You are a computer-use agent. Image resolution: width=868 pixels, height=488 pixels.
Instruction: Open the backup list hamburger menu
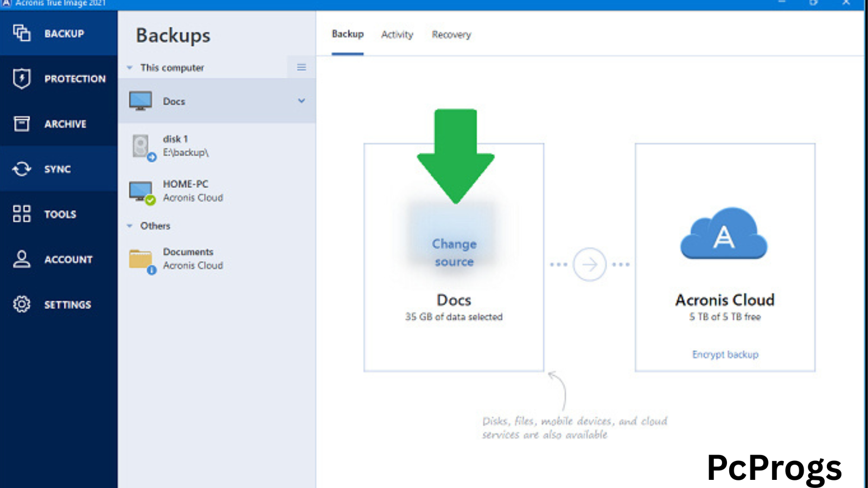point(302,67)
